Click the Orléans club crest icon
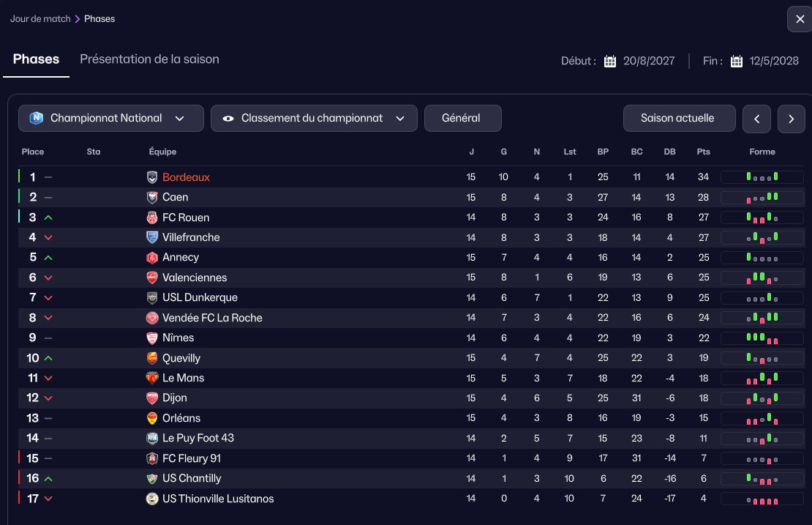The height and width of the screenshot is (525, 812). click(x=151, y=418)
